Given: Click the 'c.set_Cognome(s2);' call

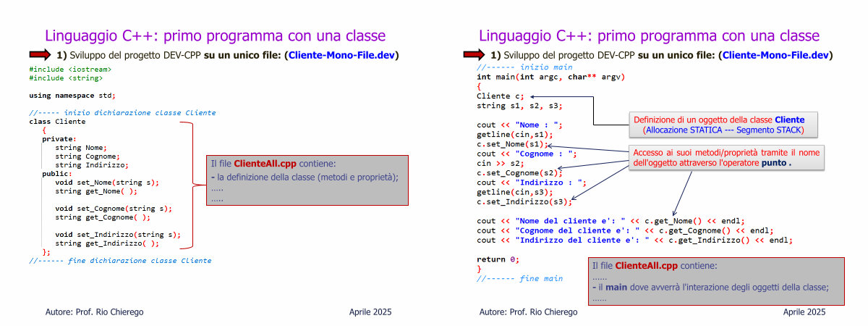Looking at the screenshot, I should 519,172.
